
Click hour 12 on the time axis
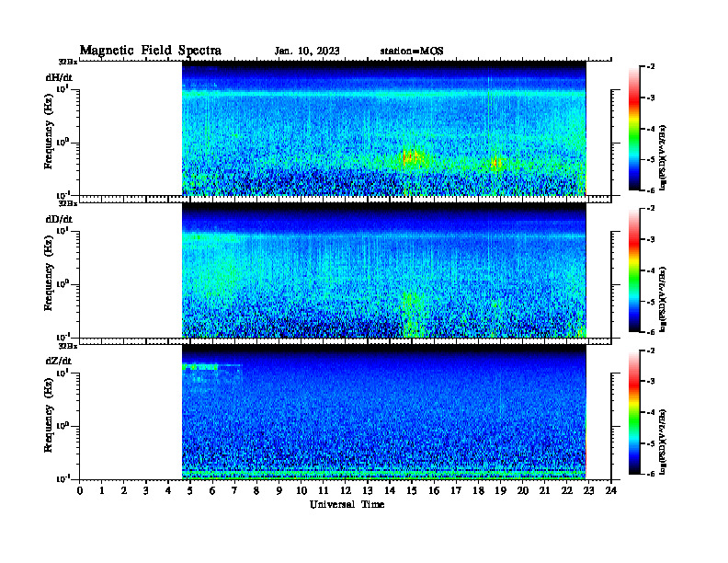pyautogui.click(x=346, y=491)
